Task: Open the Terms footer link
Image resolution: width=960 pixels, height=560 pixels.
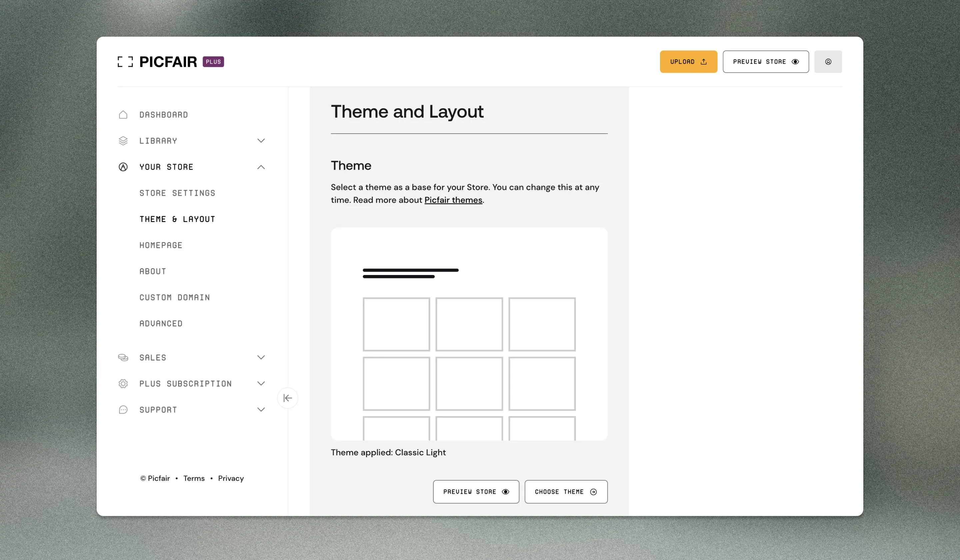Action: tap(194, 478)
